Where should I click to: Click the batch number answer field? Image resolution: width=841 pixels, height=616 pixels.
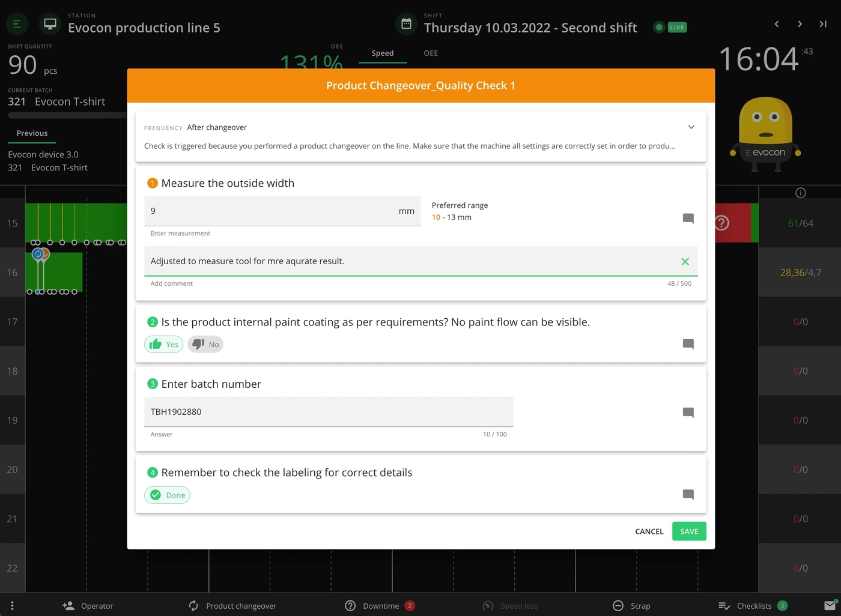(329, 412)
